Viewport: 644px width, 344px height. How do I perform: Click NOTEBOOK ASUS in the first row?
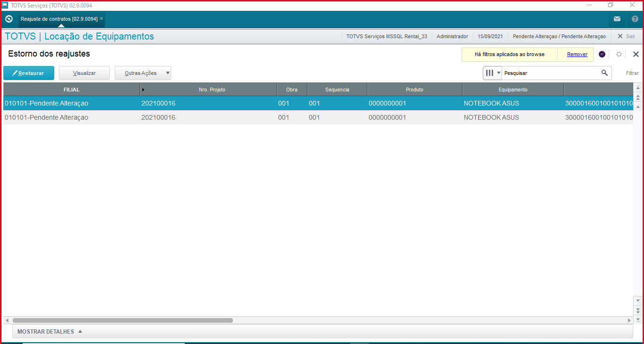pos(491,103)
